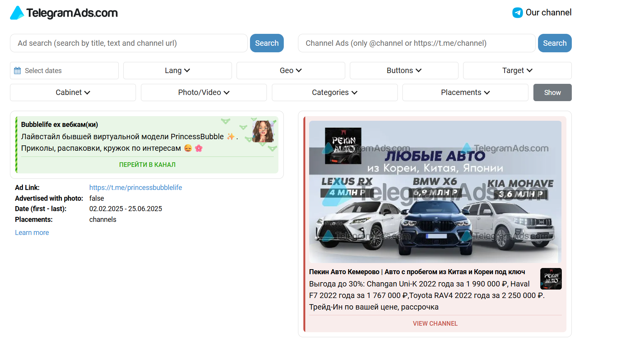Click Search button next to Ad search

coord(267,43)
